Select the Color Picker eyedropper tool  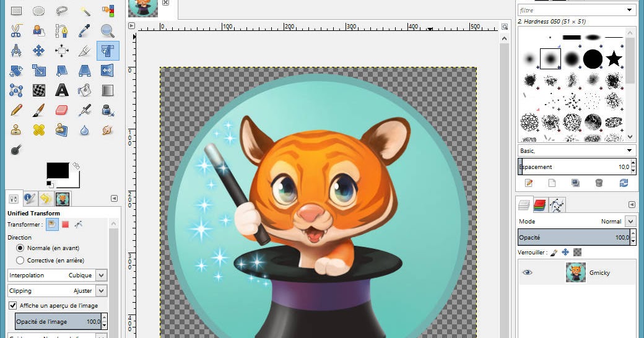pos(85,31)
